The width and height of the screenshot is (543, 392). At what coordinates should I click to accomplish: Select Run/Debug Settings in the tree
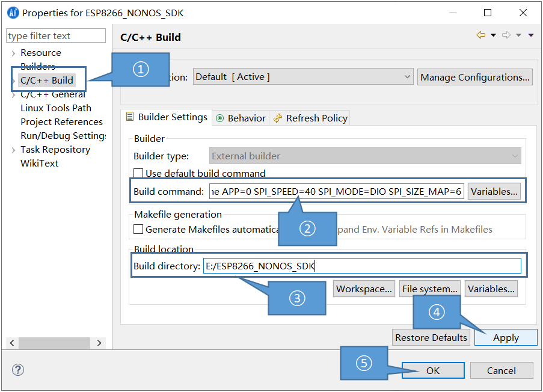pos(63,136)
